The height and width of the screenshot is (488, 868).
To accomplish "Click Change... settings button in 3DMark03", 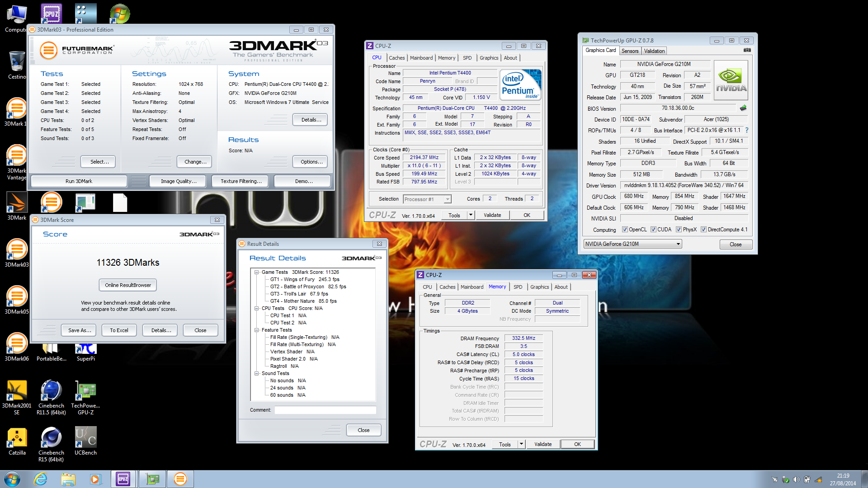I will [195, 162].
